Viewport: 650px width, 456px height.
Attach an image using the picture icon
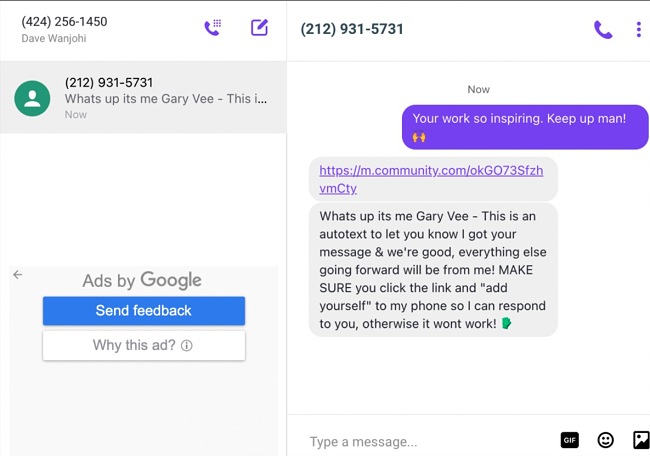coord(641,440)
